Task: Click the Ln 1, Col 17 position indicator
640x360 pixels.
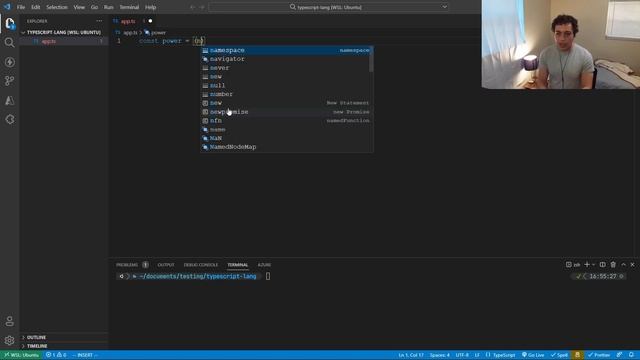Action: [411, 355]
